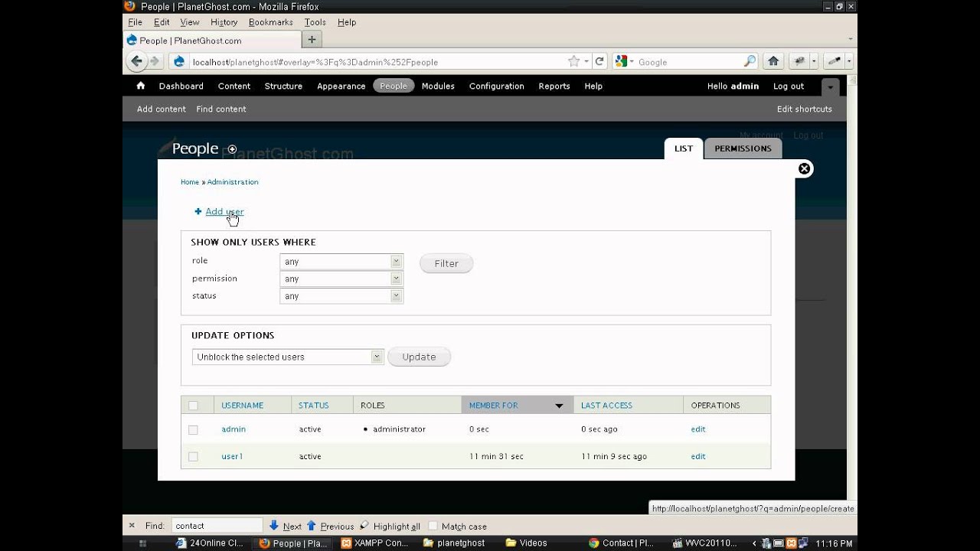
Task: Open a new tab with plus button
Action: point(311,40)
